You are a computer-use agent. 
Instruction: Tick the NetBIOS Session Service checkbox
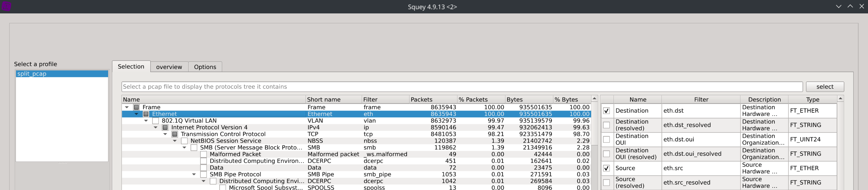184,141
